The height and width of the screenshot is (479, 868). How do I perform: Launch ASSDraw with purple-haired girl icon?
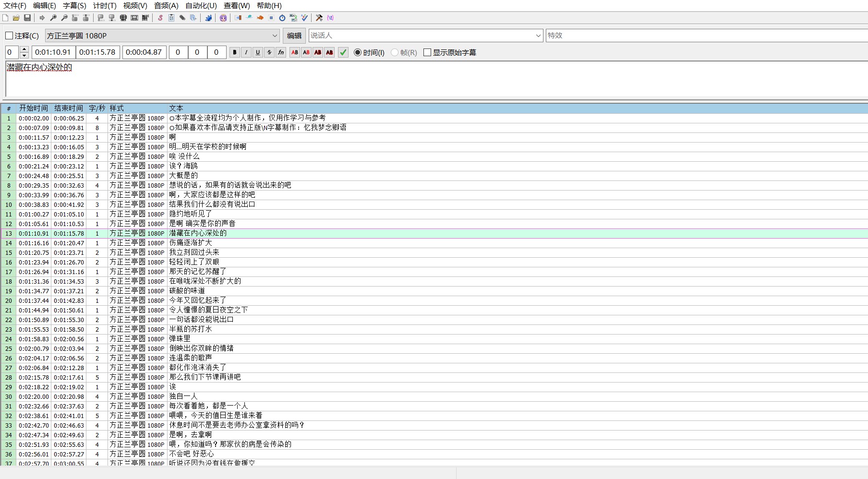point(223,18)
